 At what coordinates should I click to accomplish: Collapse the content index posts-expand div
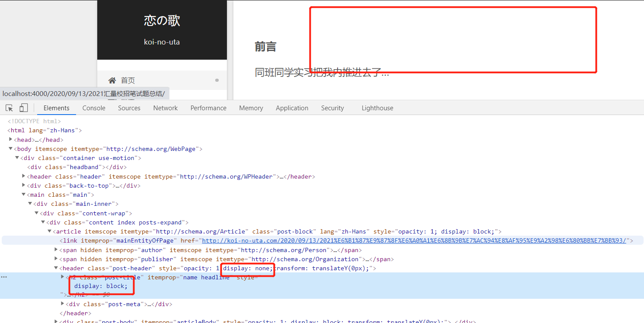click(x=43, y=222)
